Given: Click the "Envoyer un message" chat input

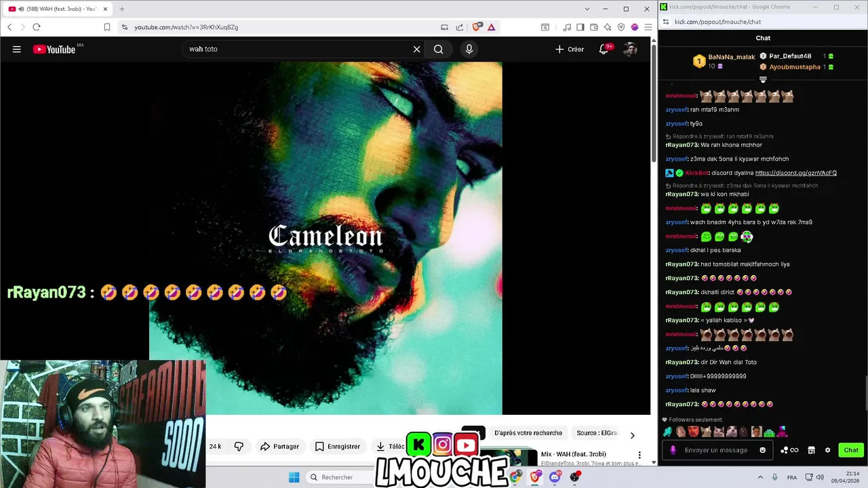Looking at the screenshot, I should [719, 450].
